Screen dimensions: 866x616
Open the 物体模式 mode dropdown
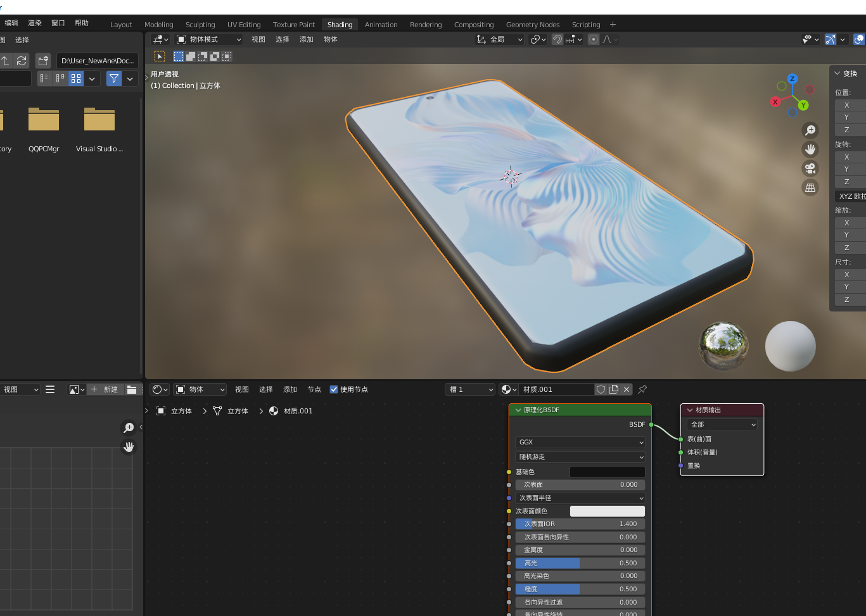[x=209, y=39]
